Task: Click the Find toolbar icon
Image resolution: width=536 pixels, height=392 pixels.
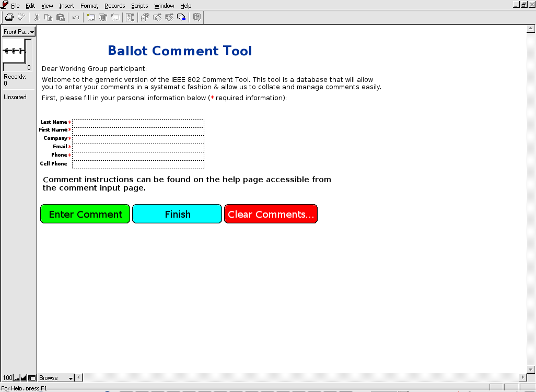Action: (x=145, y=17)
